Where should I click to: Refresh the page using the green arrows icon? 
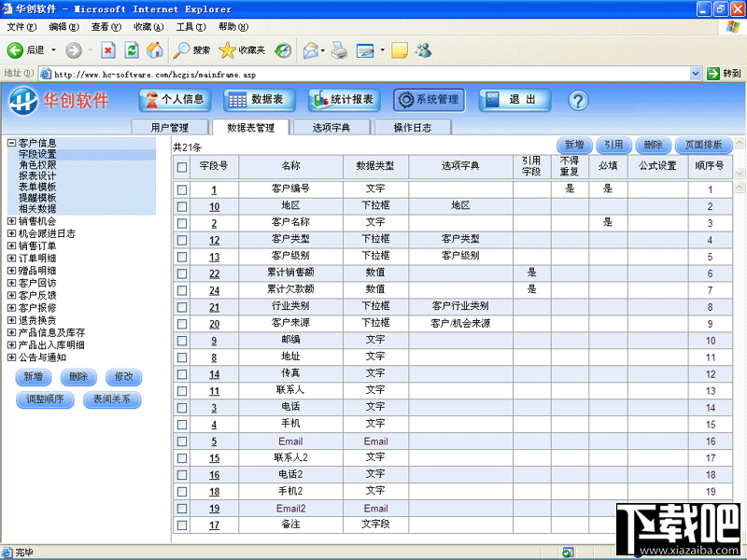(x=132, y=50)
